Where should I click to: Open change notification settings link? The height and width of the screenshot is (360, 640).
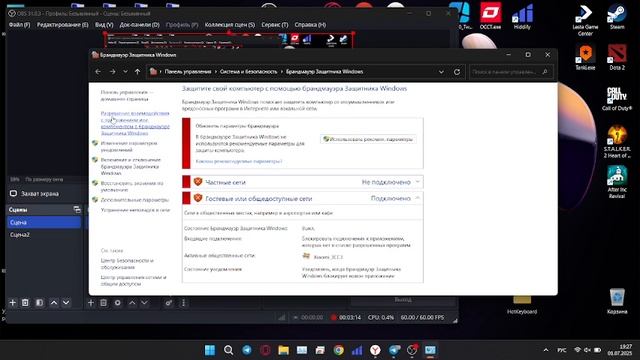[x=129, y=147]
